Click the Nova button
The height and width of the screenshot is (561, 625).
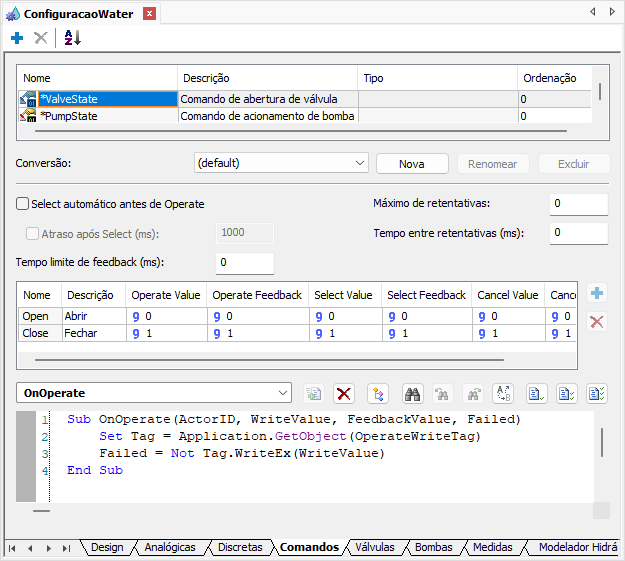[x=412, y=164]
